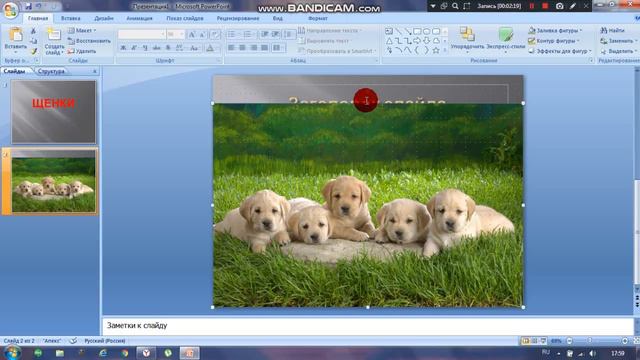This screenshot has height=360, width=640.
Task: Apply a numbered list
Action: tap(248, 34)
